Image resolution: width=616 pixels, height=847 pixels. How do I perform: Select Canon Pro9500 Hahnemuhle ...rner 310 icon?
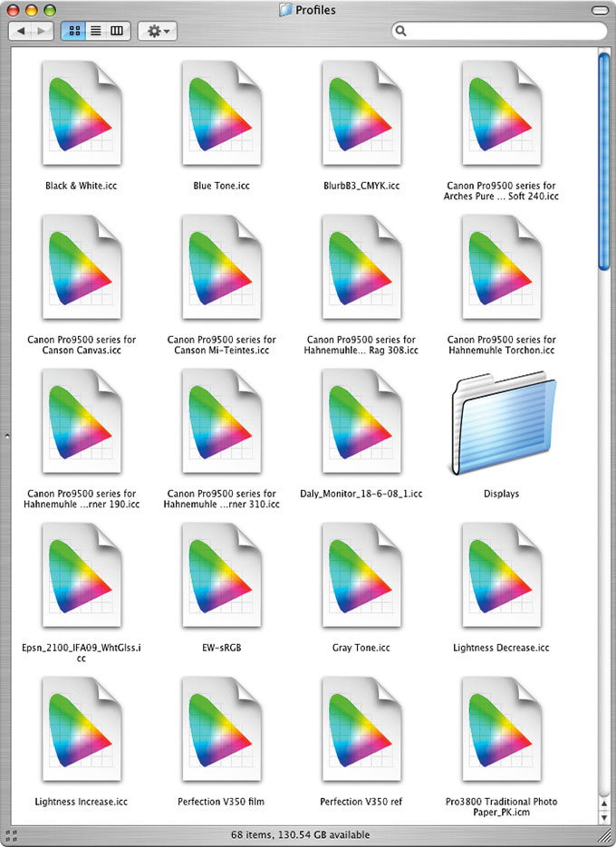(222, 421)
